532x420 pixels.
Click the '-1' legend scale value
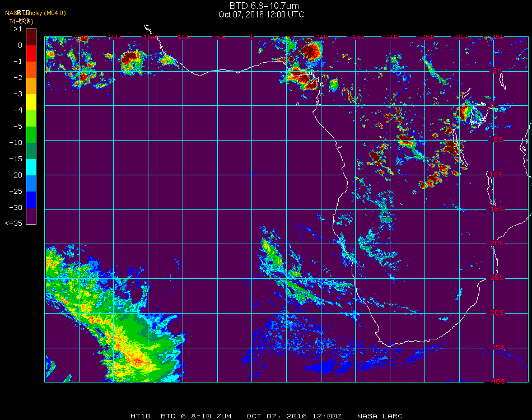[18, 62]
